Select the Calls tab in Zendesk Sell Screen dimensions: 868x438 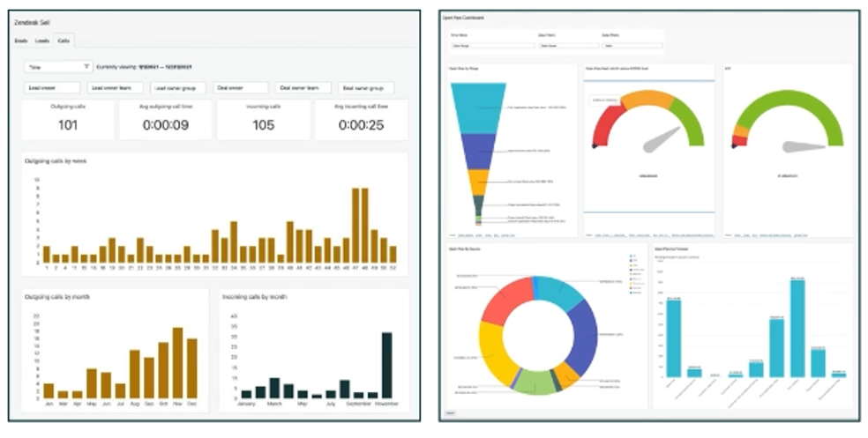point(64,41)
